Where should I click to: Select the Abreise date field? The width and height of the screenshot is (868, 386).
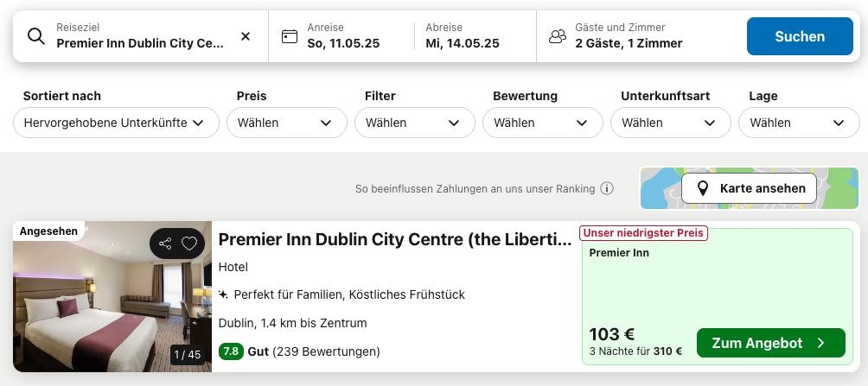click(463, 36)
